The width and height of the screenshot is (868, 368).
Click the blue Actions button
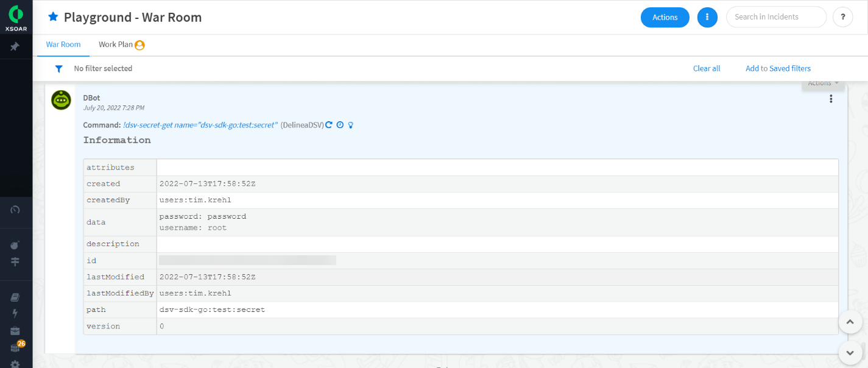665,17
